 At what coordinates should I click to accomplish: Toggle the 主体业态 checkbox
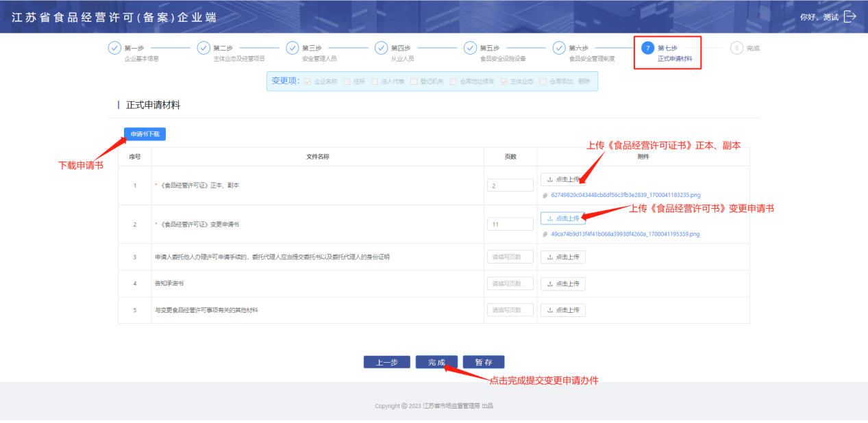pos(504,81)
